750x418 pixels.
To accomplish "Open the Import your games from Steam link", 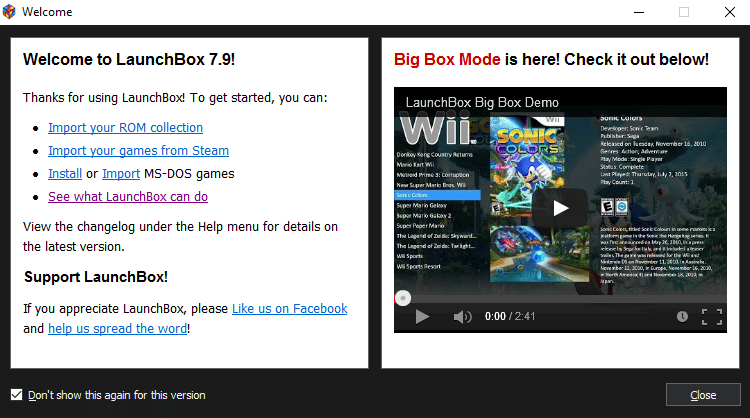I will click(138, 151).
